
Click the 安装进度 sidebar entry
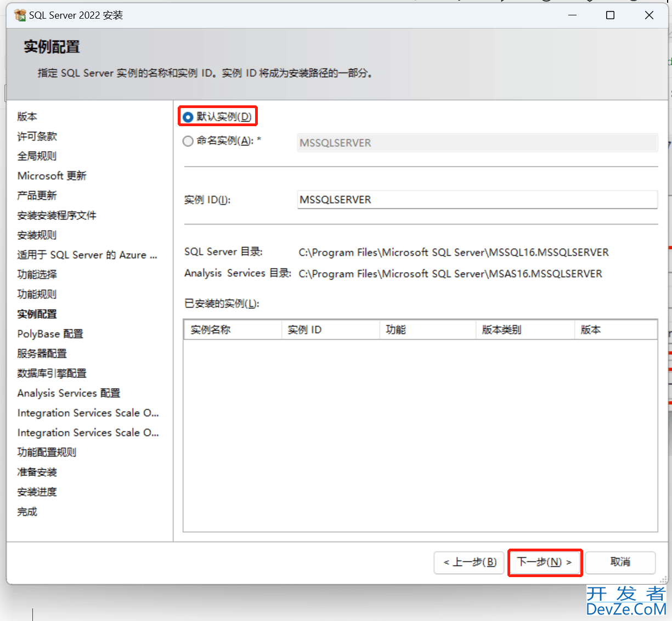point(37,492)
